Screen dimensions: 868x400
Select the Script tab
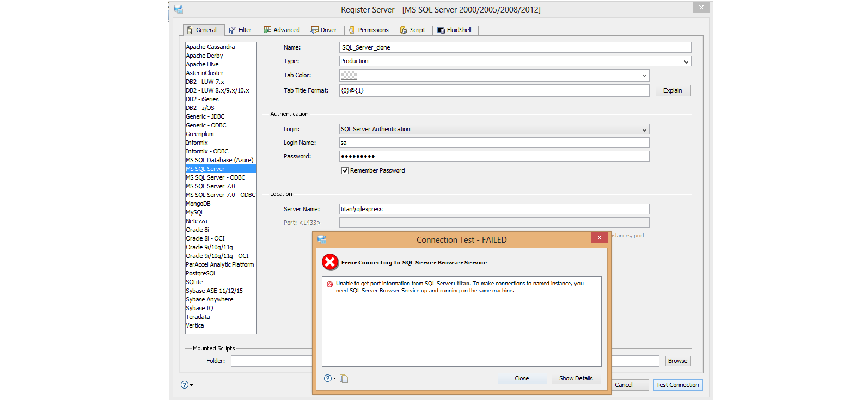coord(413,30)
